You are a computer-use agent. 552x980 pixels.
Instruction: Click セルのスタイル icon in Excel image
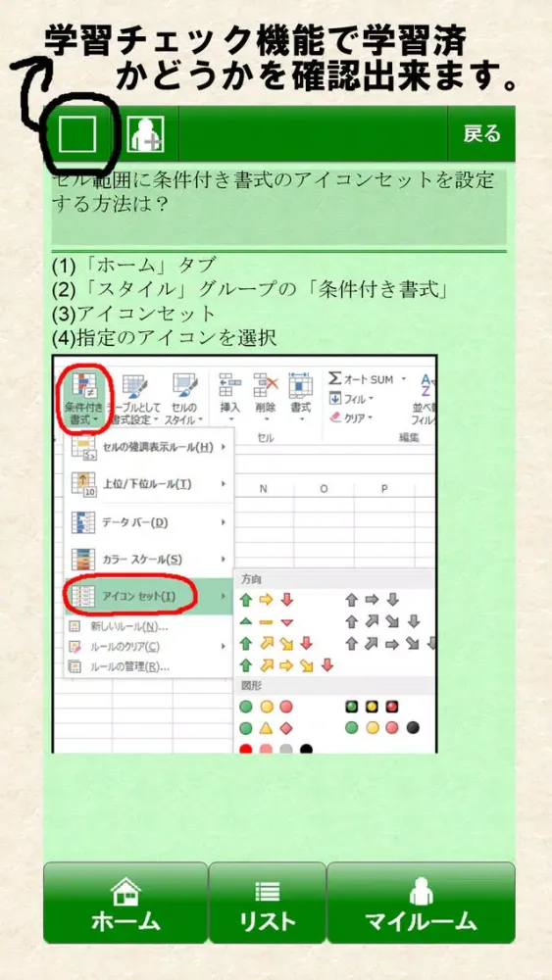pyautogui.click(x=183, y=399)
